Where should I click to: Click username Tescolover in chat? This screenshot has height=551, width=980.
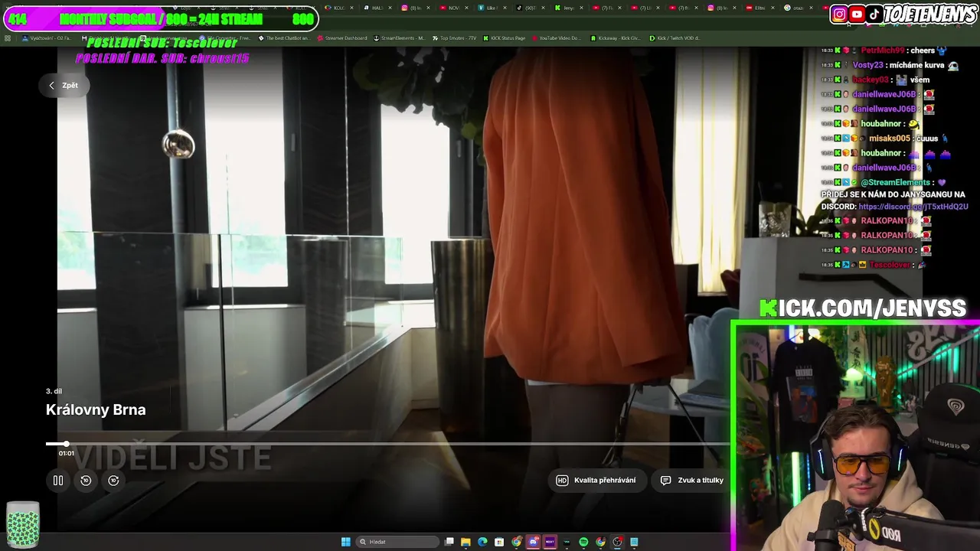pos(890,265)
